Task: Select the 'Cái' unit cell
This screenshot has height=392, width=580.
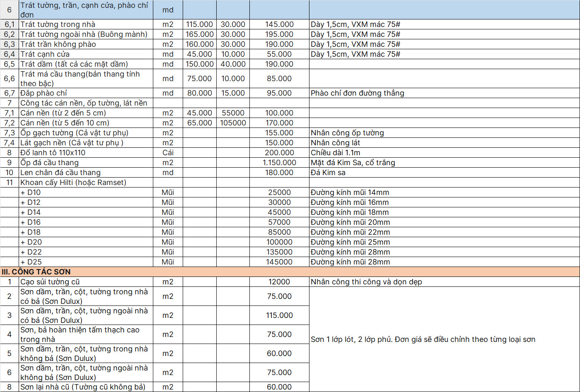Action: [168, 153]
